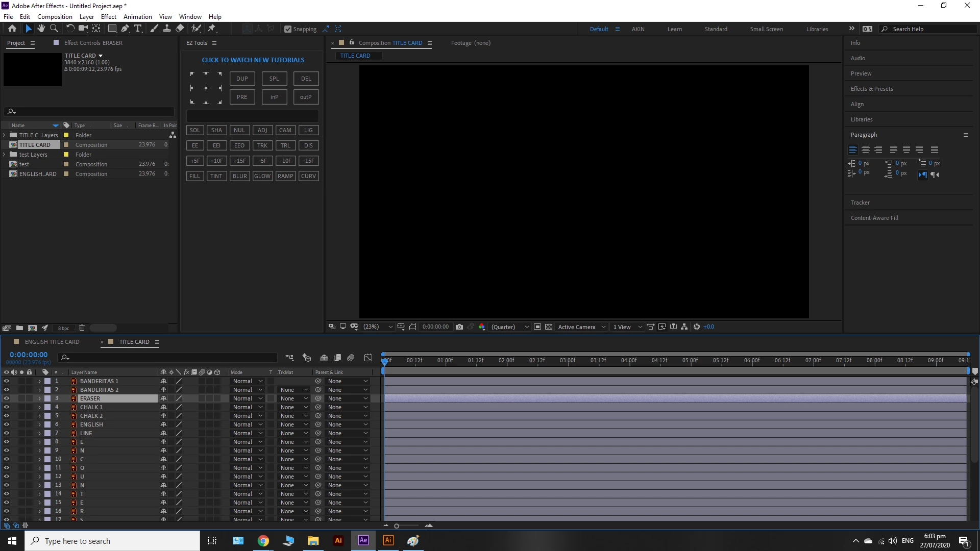Image resolution: width=980 pixels, height=551 pixels.
Task: Open the Animation menu
Action: point(137,16)
